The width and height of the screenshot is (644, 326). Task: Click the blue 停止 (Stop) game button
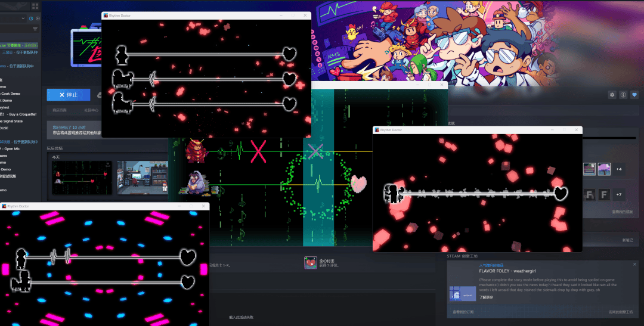click(68, 95)
